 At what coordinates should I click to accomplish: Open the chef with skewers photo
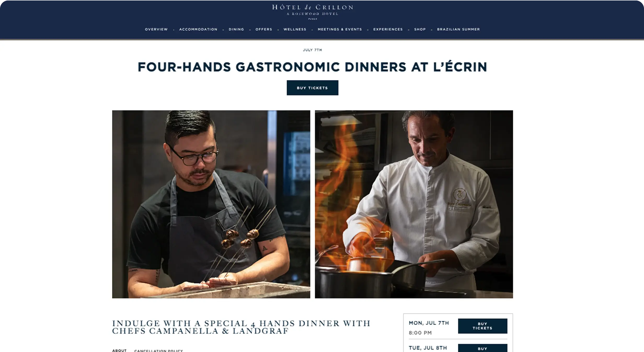click(x=211, y=204)
